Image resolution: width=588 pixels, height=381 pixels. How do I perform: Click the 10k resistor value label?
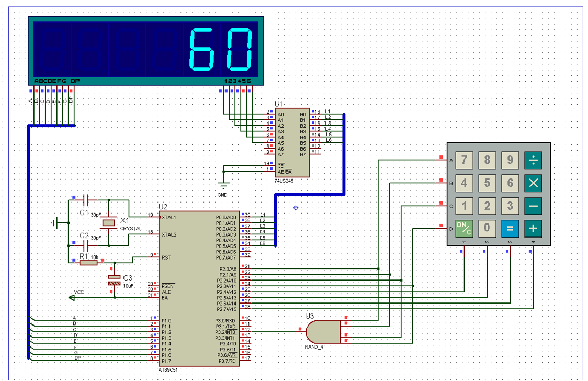95,257
